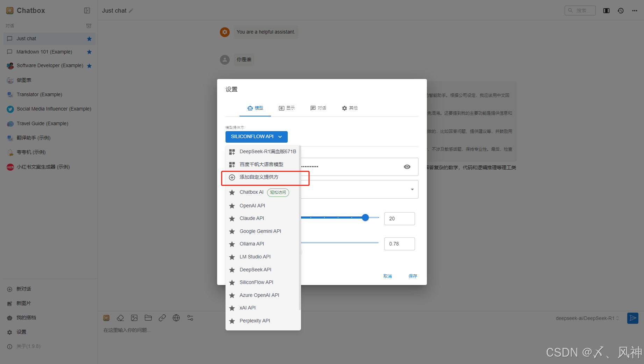Image resolution: width=644 pixels, height=364 pixels.
Task: Open 翻译助手 (示例) conversation
Action: point(49,138)
